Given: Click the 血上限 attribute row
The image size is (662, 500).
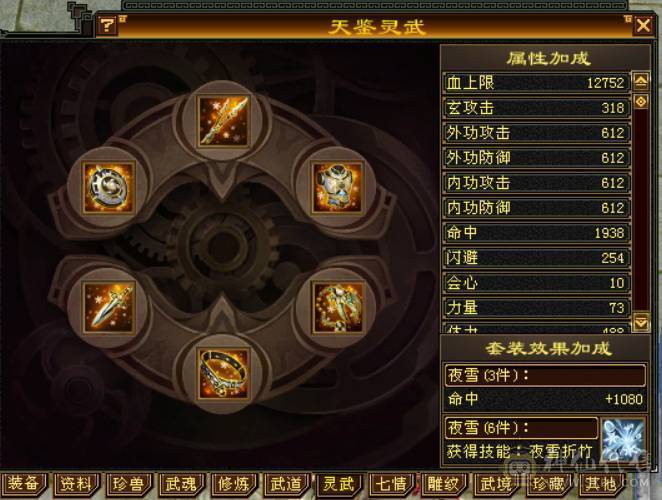Looking at the screenshot, I should (x=536, y=83).
